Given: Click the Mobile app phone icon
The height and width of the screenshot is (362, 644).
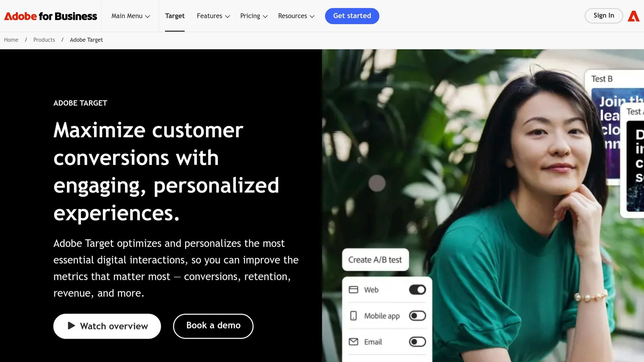Looking at the screenshot, I should pyautogui.click(x=353, y=316).
